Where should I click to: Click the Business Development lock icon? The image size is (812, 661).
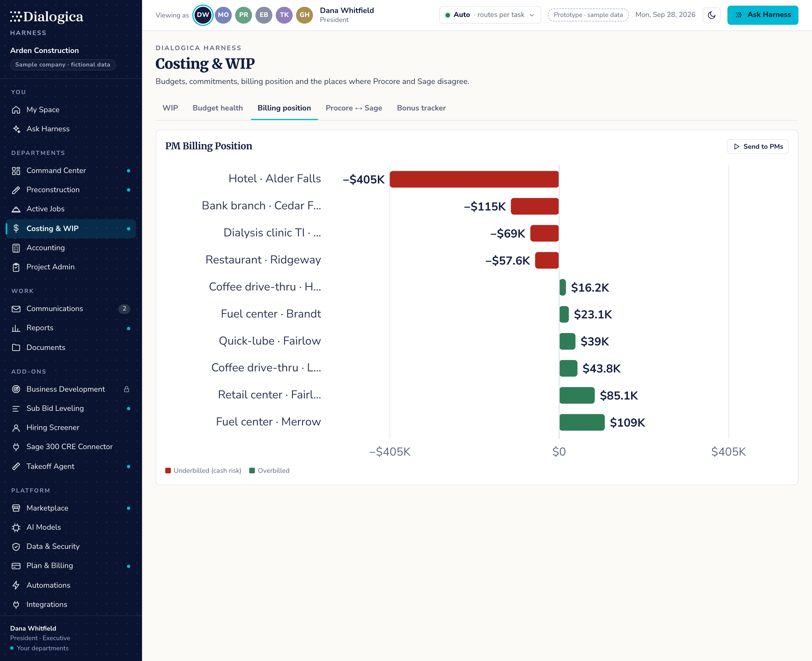[127, 389]
